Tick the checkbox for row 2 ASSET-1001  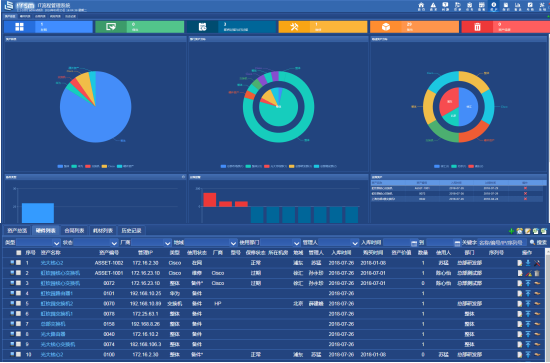point(19,273)
